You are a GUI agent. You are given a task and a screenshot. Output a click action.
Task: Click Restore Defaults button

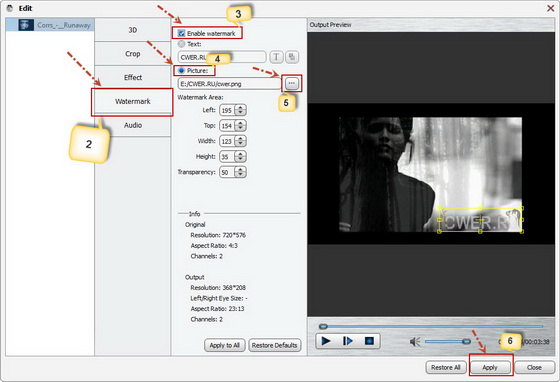tap(274, 345)
